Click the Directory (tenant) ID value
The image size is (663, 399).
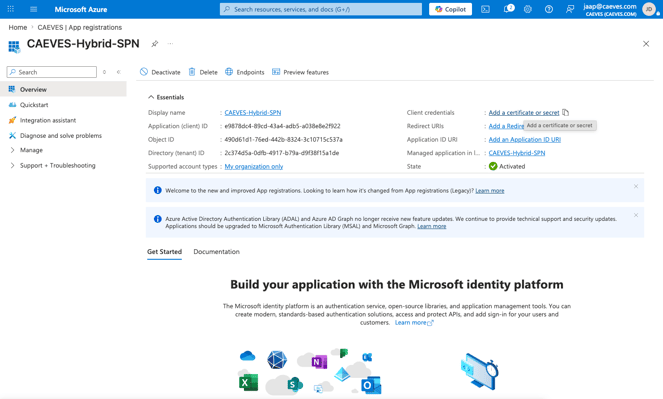click(x=282, y=153)
